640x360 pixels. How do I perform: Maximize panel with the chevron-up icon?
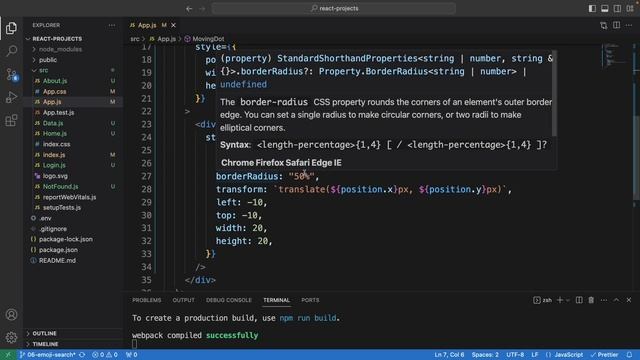click(616, 300)
